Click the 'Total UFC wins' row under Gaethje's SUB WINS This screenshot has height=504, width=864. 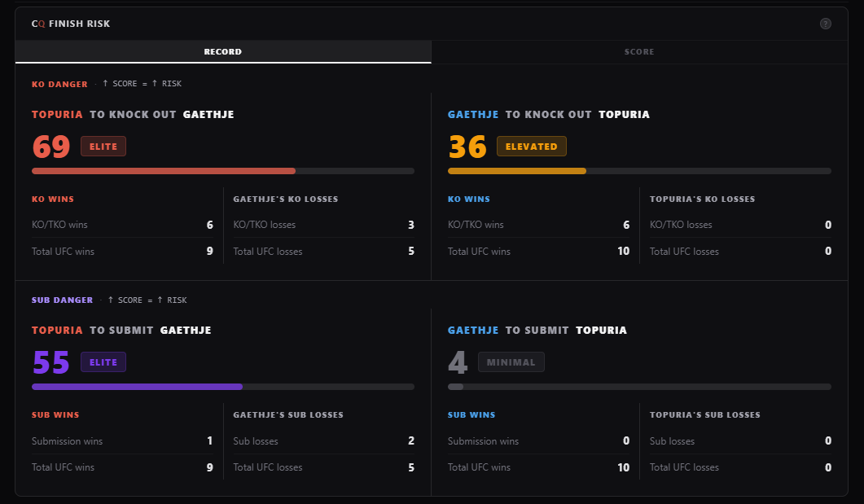538,467
